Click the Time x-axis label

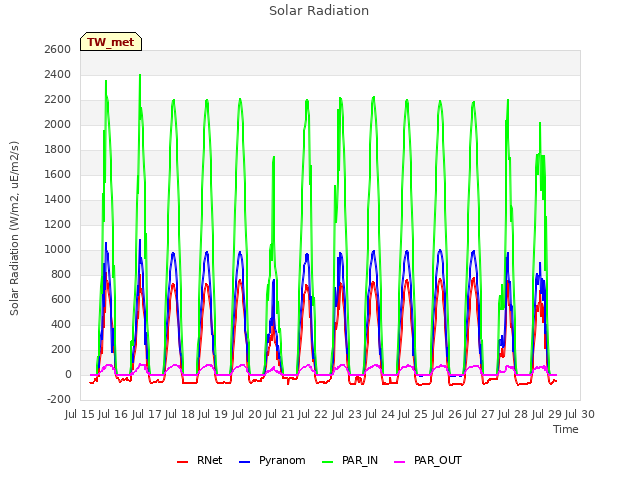pyautogui.click(x=565, y=429)
